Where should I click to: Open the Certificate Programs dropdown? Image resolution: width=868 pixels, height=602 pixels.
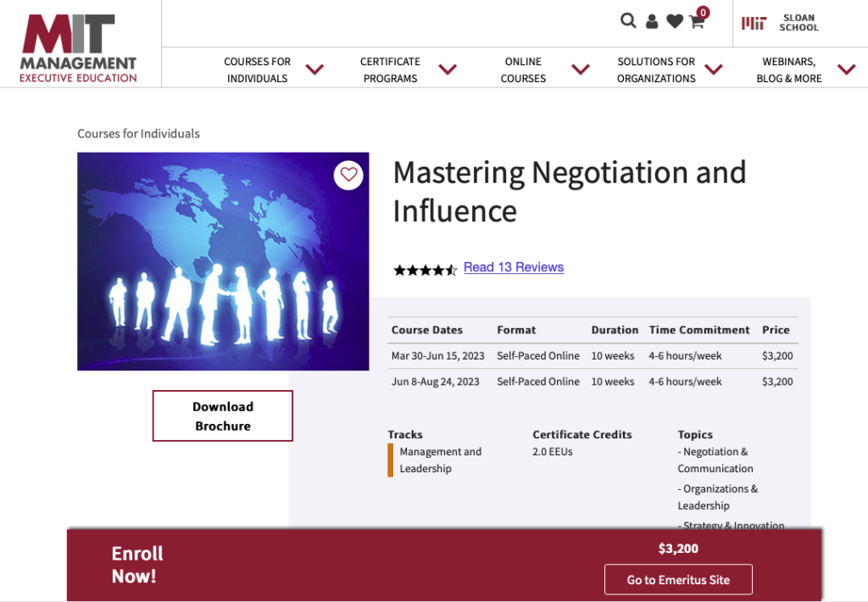pos(390,69)
